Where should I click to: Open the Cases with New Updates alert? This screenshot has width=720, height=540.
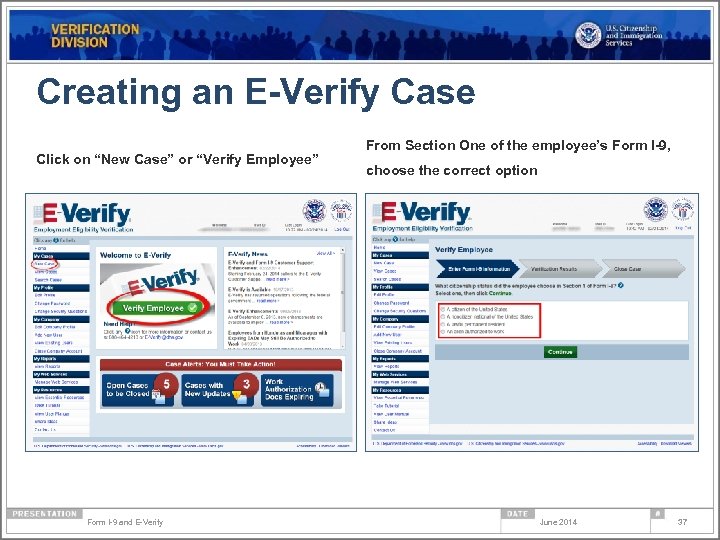point(217,391)
